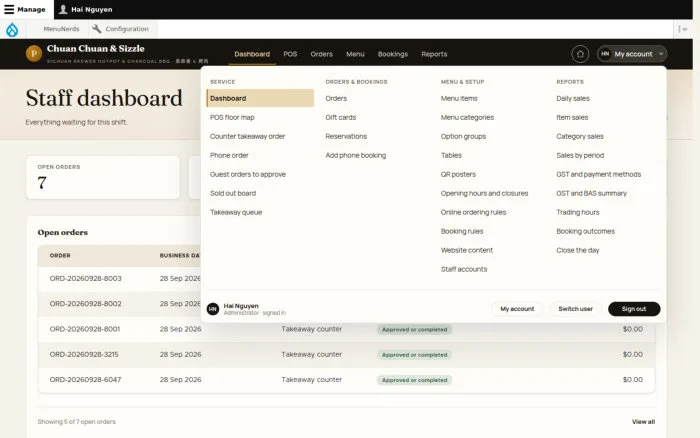
Task: Open GST and payment methods report
Action: [x=599, y=174]
